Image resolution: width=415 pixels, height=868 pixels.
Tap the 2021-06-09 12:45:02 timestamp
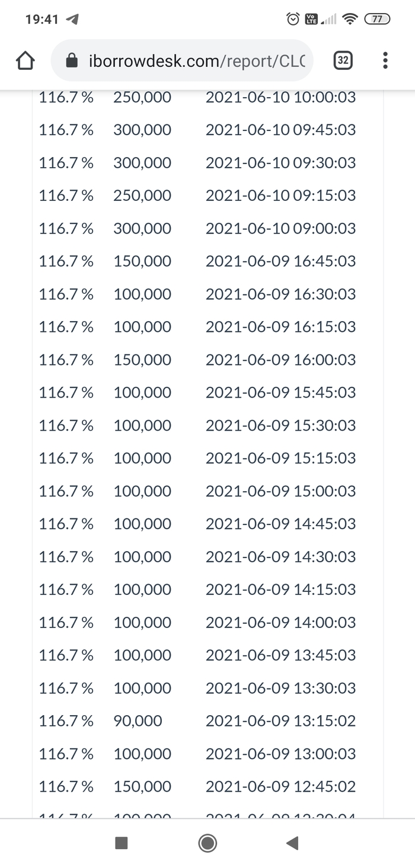click(280, 787)
